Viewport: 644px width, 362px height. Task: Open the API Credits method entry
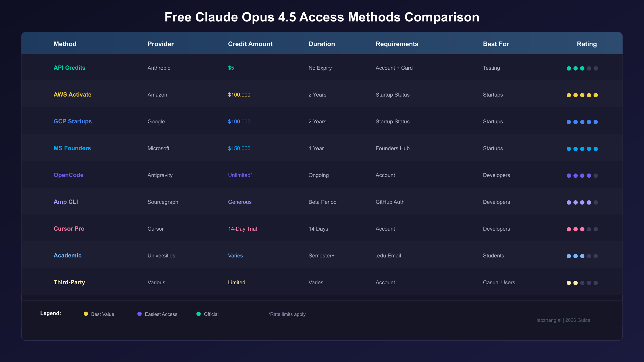(69, 68)
